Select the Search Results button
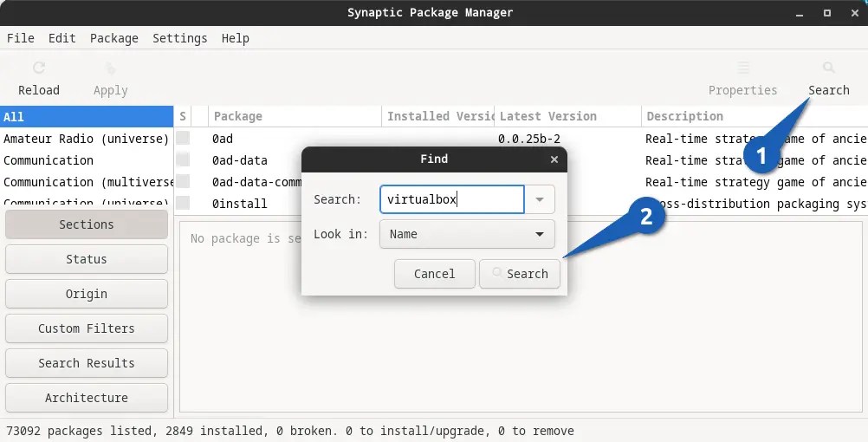This screenshot has height=442, width=868. (x=87, y=363)
